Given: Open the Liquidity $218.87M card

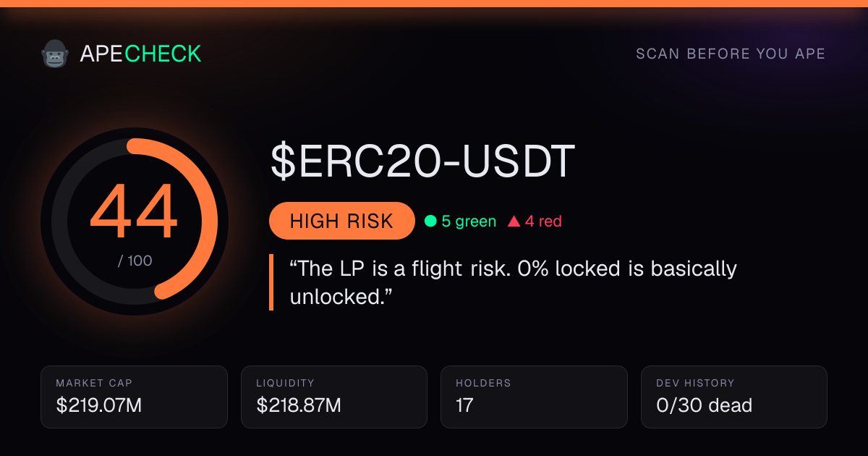Looking at the screenshot, I should click(334, 397).
